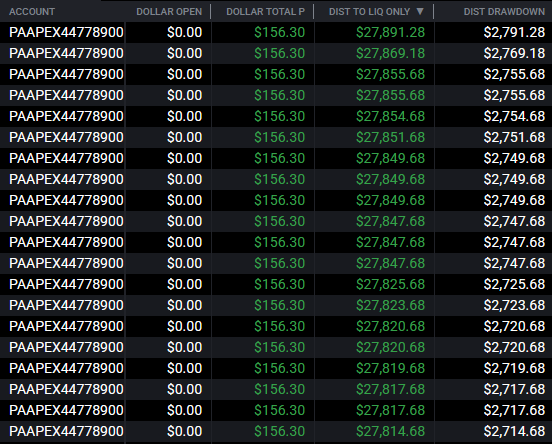
Task: Click $156.30 total in the $27,823.68 row
Action: click(x=280, y=305)
